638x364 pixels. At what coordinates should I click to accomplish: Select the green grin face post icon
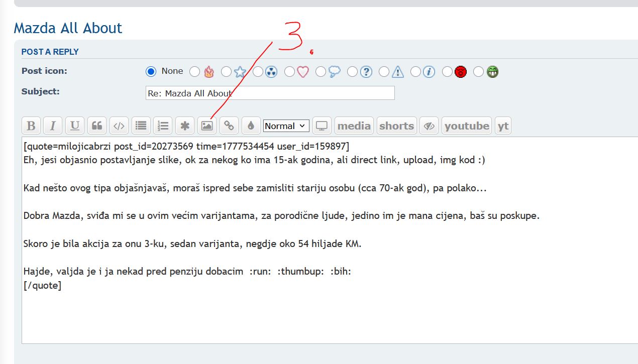coord(478,72)
